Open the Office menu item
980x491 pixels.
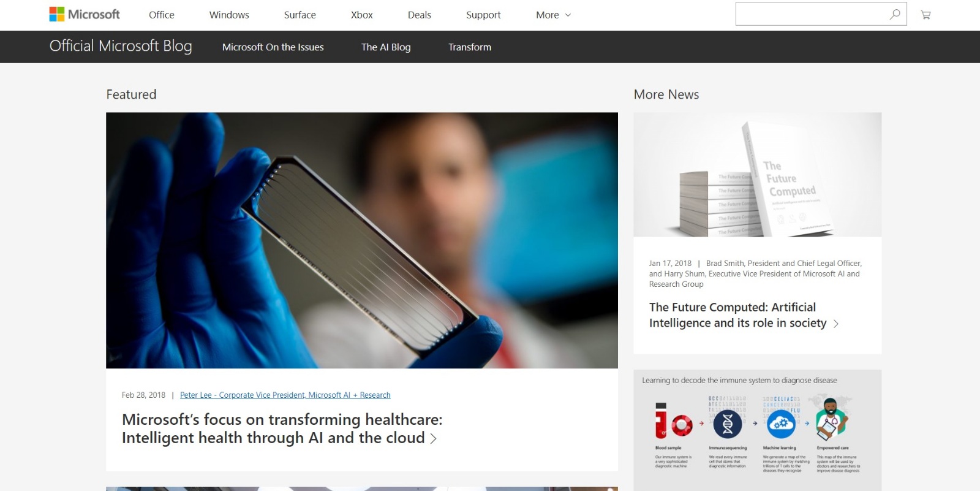[162, 15]
